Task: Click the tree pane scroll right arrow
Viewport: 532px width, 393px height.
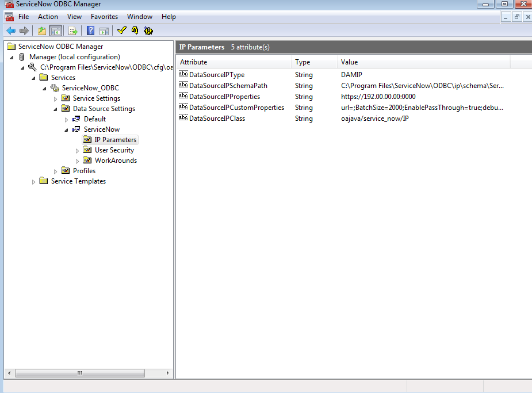Action: pyautogui.click(x=167, y=373)
